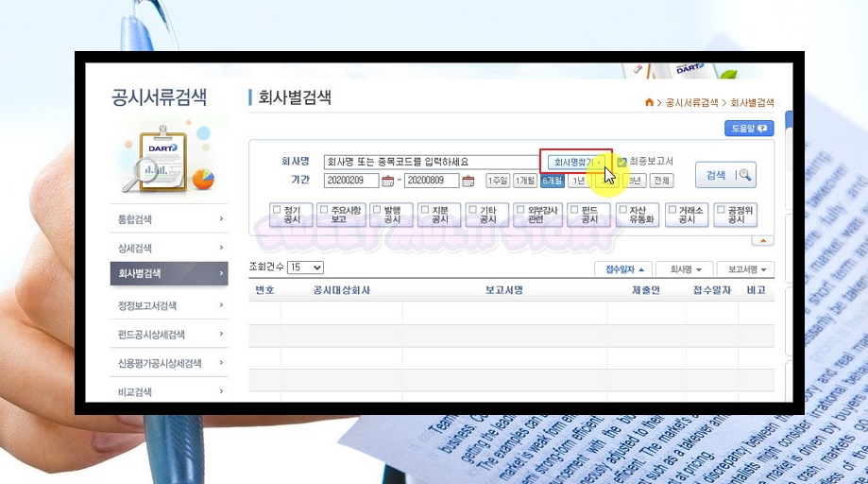Viewport: 868px width, 484px height.
Task: Sort by 접수일자 dropdown
Action: coord(623,269)
